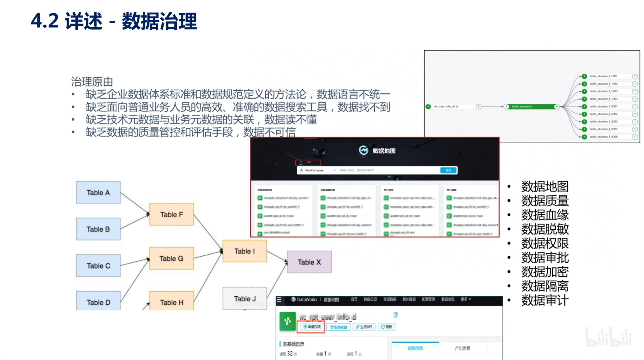Image resolution: width=644 pixels, height=360 pixels.
Task: Expand the 更多 menu in the navbar
Action: (466, 299)
